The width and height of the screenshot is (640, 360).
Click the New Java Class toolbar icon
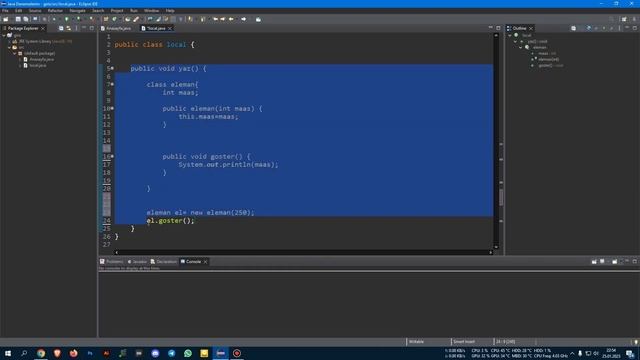click(x=114, y=19)
